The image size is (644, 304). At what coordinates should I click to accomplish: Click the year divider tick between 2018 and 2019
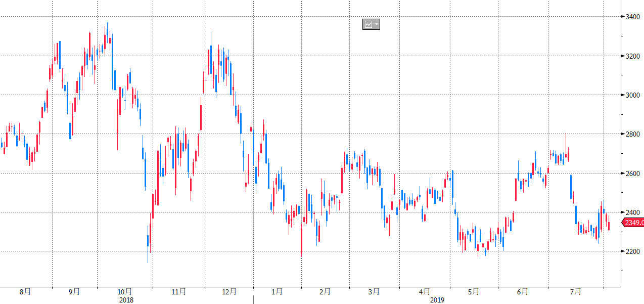click(253, 299)
